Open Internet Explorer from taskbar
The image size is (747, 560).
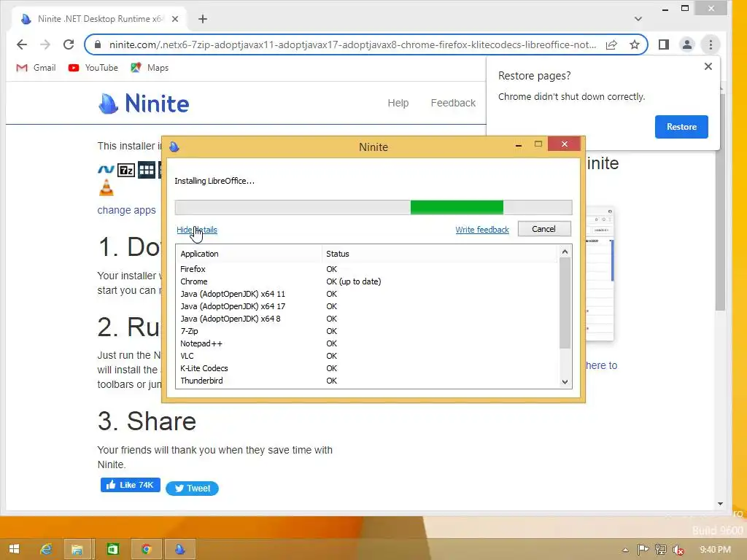(46, 549)
